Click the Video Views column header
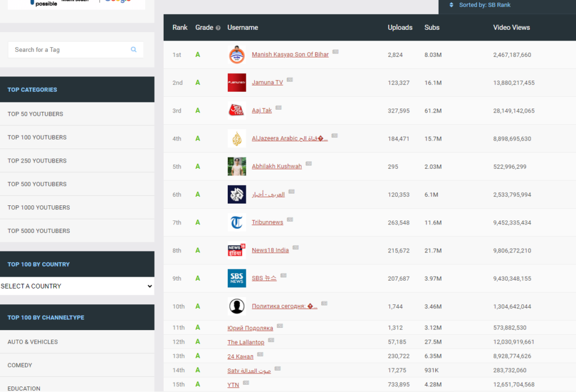This screenshot has height=392, width=576. pyautogui.click(x=511, y=28)
